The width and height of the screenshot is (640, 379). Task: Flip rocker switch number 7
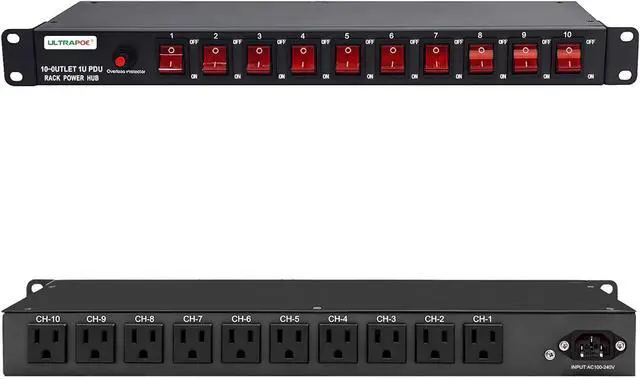[436, 59]
